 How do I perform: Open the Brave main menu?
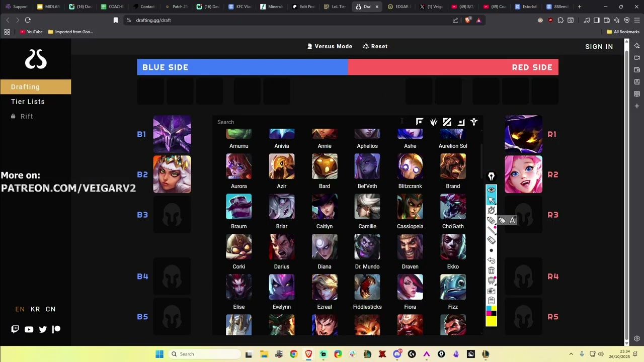pyautogui.click(x=637, y=20)
